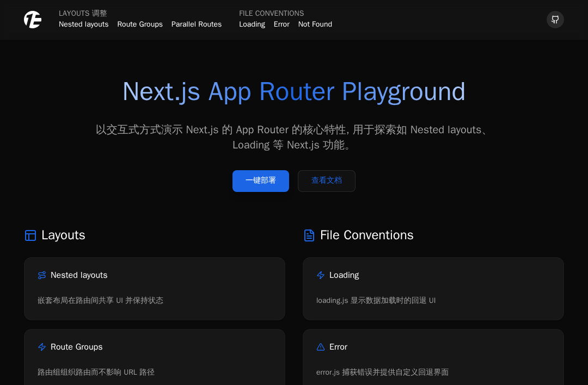Image resolution: width=588 pixels, height=385 pixels.
Task: Click the File Conventions section heading
Action: 367,235
